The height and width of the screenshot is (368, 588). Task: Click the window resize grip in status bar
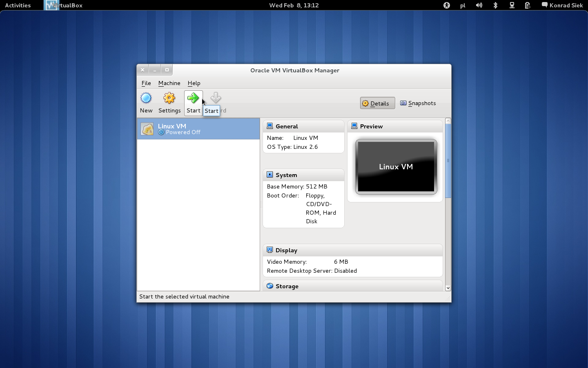click(x=448, y=299)
